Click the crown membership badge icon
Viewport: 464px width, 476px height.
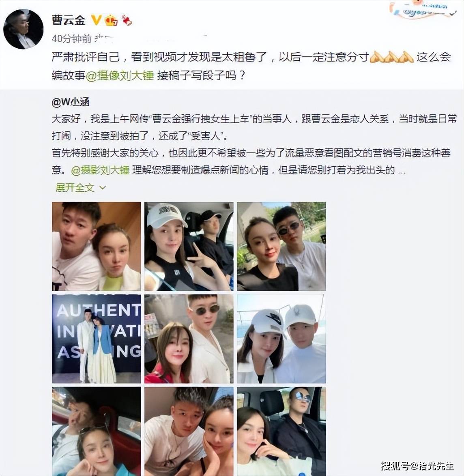[x=111, y=20]
